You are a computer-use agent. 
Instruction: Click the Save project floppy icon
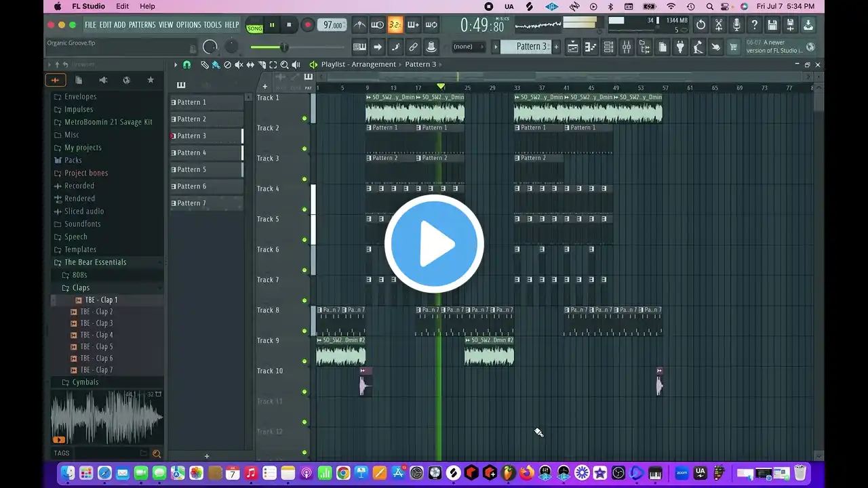pos(772,25)
